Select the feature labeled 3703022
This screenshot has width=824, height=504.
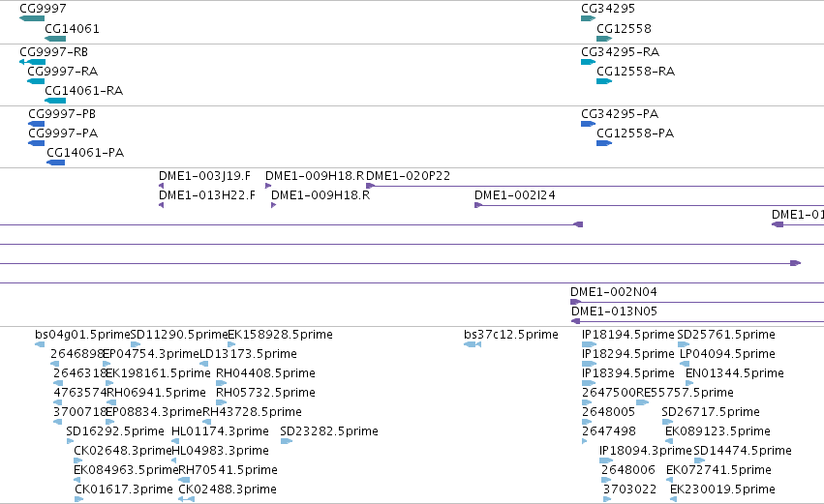(629, 489)
